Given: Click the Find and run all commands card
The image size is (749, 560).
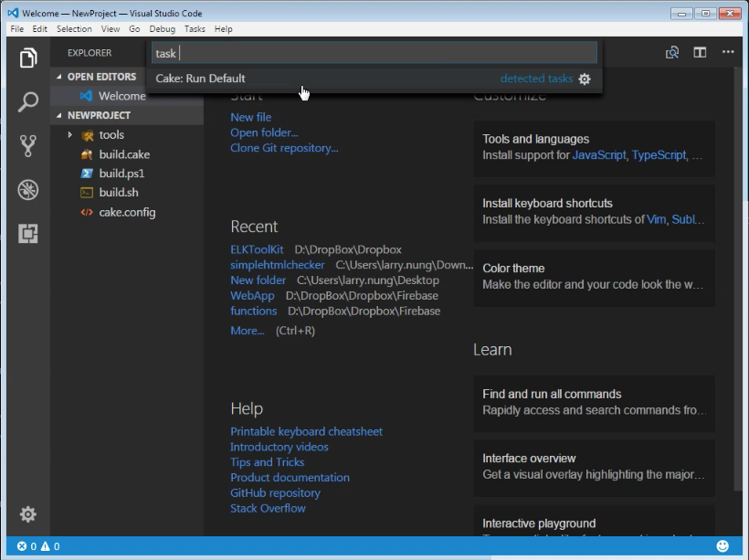Looking at the screenshot, I should (x=595, y=404).
